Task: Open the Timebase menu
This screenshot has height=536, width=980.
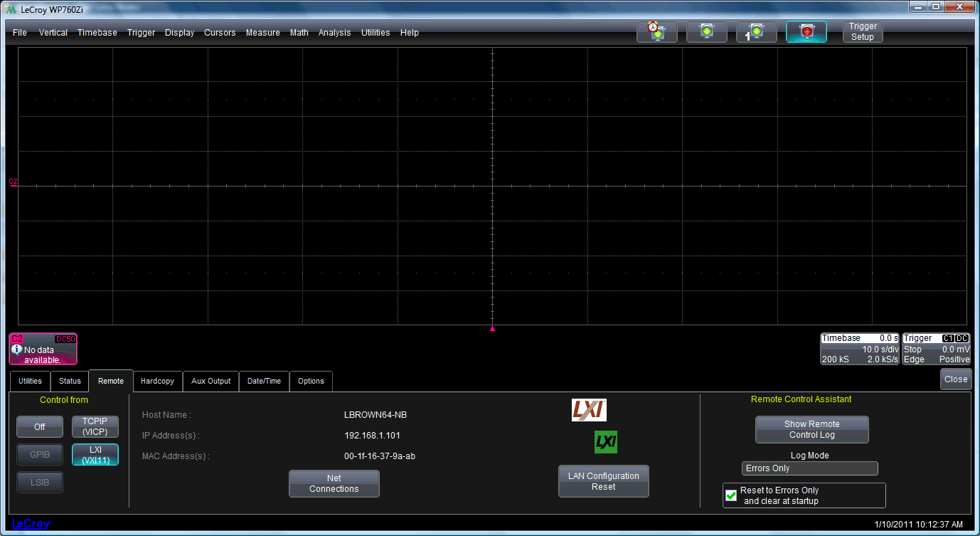Action: tap(97, 33)
